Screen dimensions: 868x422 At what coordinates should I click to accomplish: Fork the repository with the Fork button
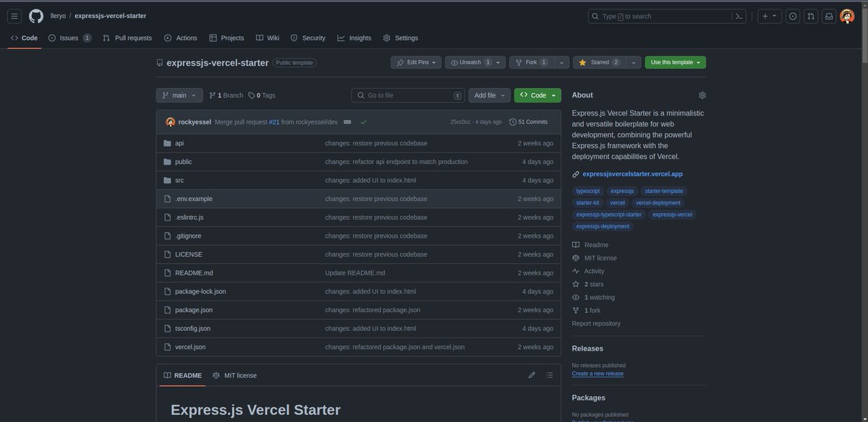[532, 62]
